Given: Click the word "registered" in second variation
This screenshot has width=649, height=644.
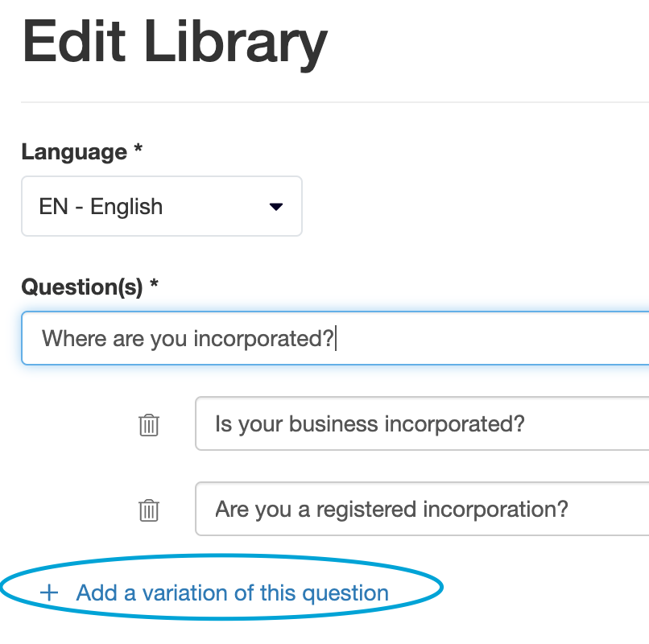Looking at the screenshot, I should coord(366,510).
